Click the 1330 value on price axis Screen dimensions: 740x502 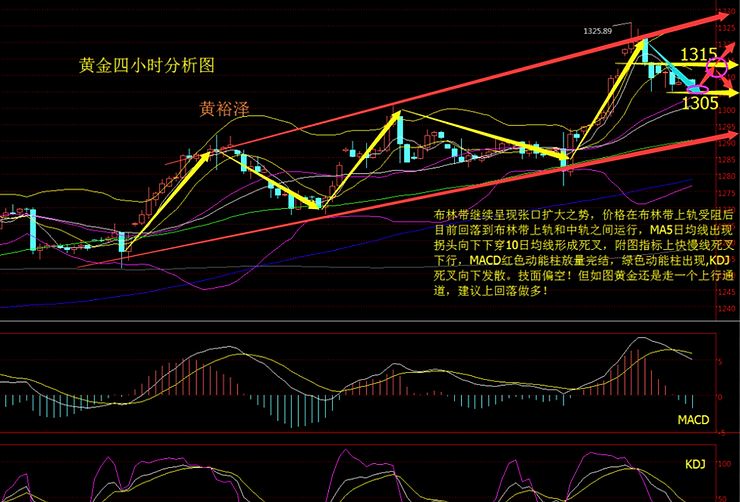point(726,10)
